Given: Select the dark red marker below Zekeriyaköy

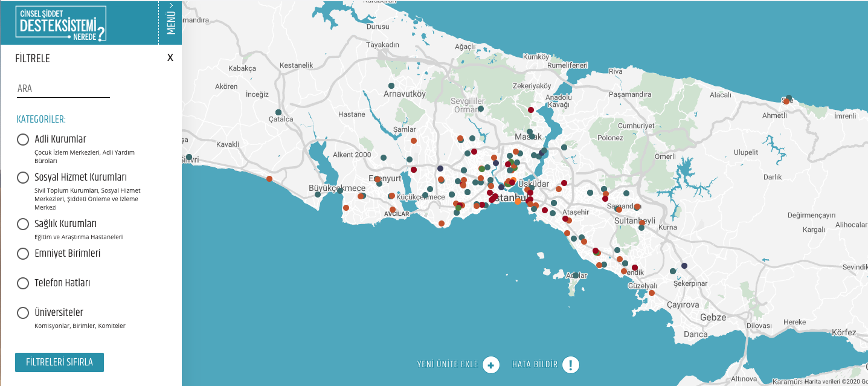Looking at the screenshot, I should click(531, 110).
